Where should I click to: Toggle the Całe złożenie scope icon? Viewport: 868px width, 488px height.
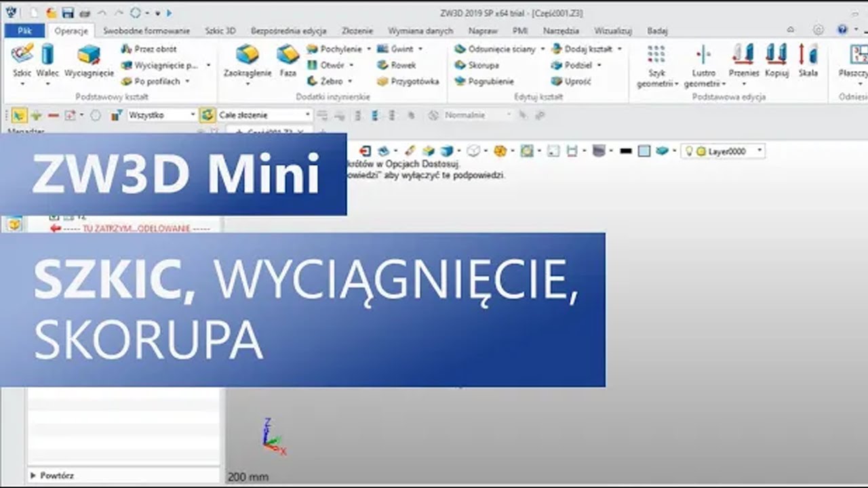[x=208, y=115]
